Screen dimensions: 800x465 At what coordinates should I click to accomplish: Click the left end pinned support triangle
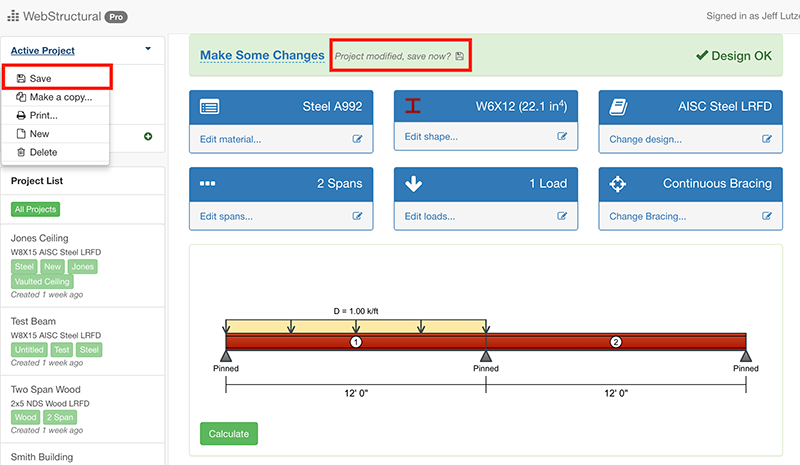226,356
